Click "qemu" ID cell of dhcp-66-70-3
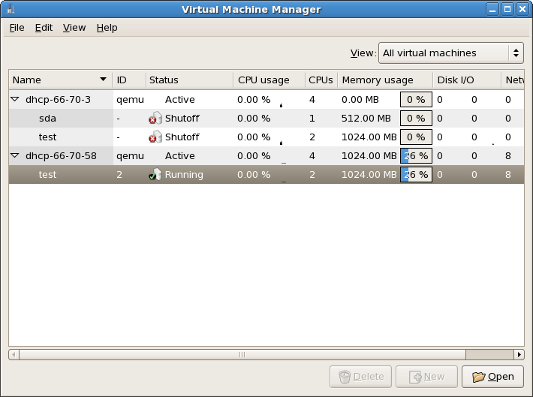533x397 pixels. point(130,100)
